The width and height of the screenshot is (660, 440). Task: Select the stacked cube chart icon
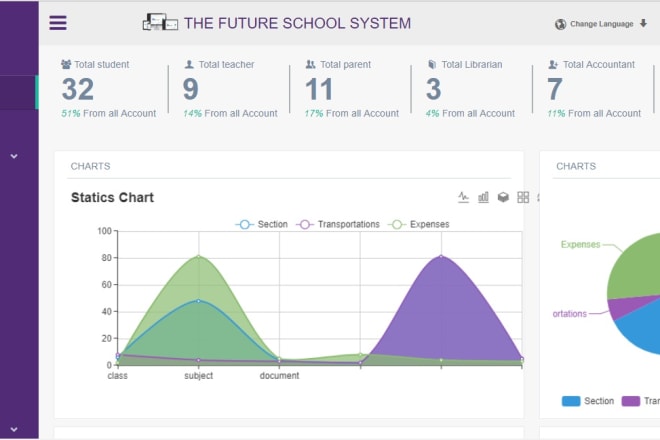503,197
